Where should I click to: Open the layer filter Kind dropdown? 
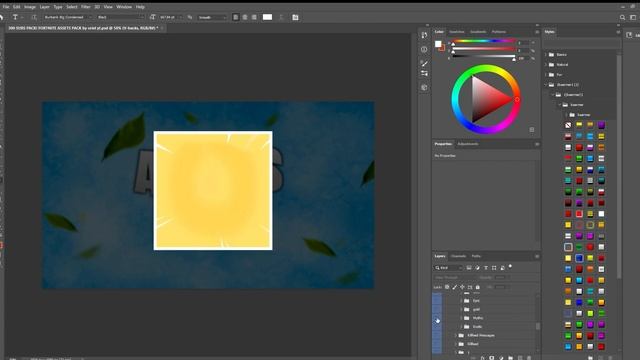tap(448, 268)
